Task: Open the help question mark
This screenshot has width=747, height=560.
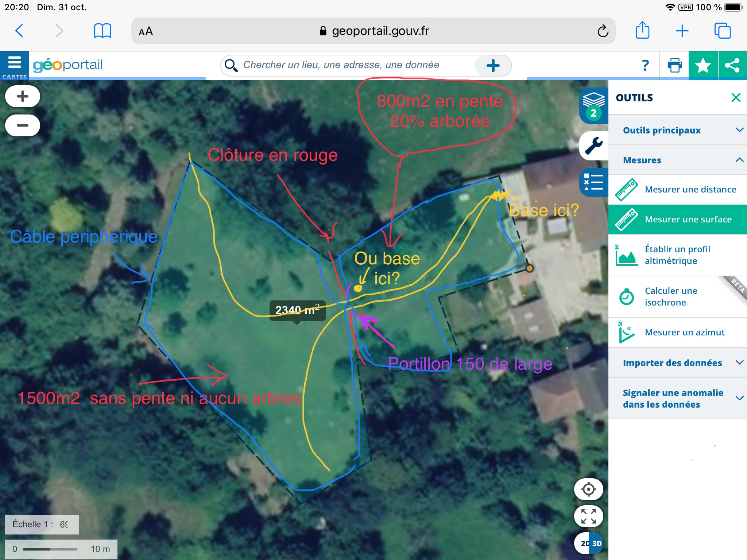Action: click(x=645, y=66)
